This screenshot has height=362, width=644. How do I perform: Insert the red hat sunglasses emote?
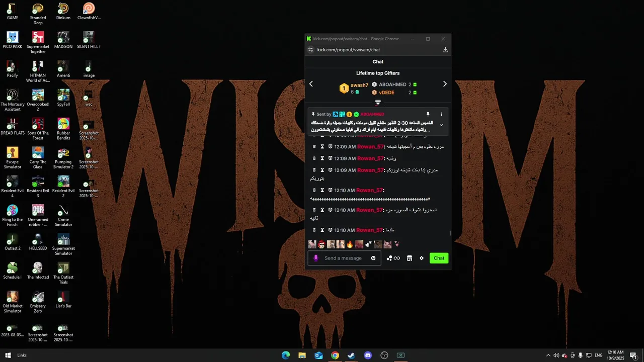(x=321, y=244)
